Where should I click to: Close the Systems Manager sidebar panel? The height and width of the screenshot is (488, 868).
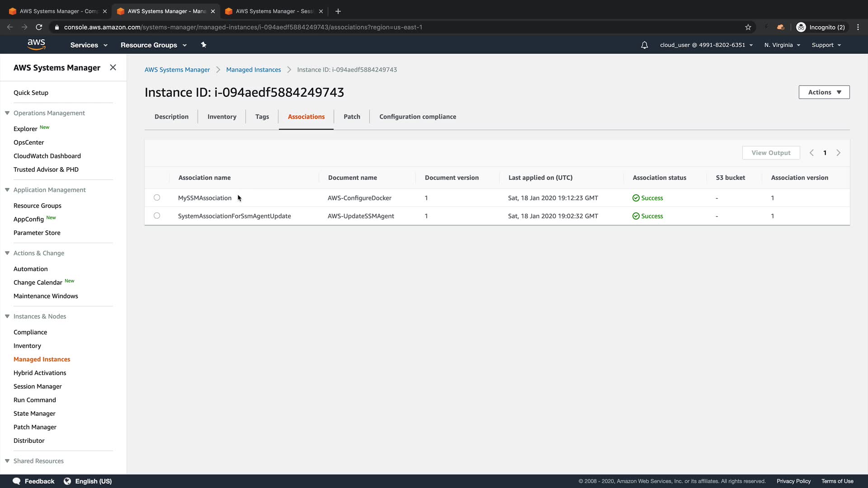click(x=113, y=67)
